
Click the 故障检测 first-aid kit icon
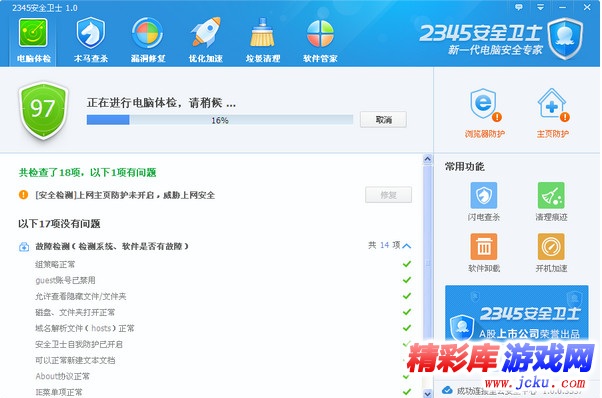tap(24, 246)
